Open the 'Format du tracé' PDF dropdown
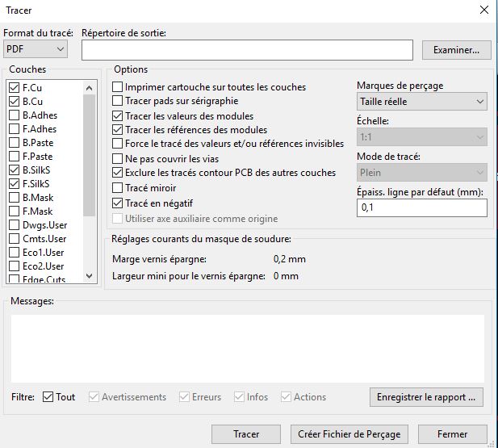The image size is (498, 448). coord(36,50)
